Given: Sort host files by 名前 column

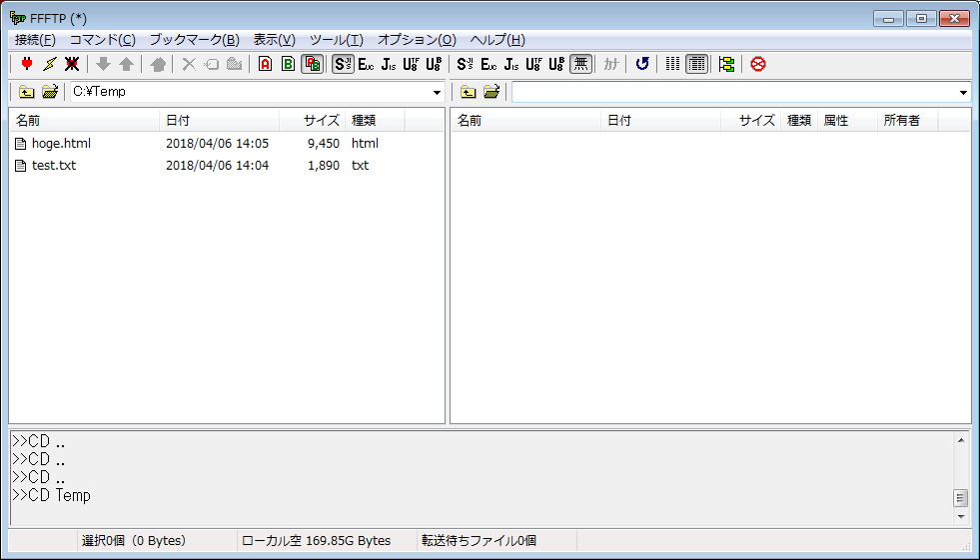Looking at the screenshot, I should pyautogui.click(x=526, y=120).
